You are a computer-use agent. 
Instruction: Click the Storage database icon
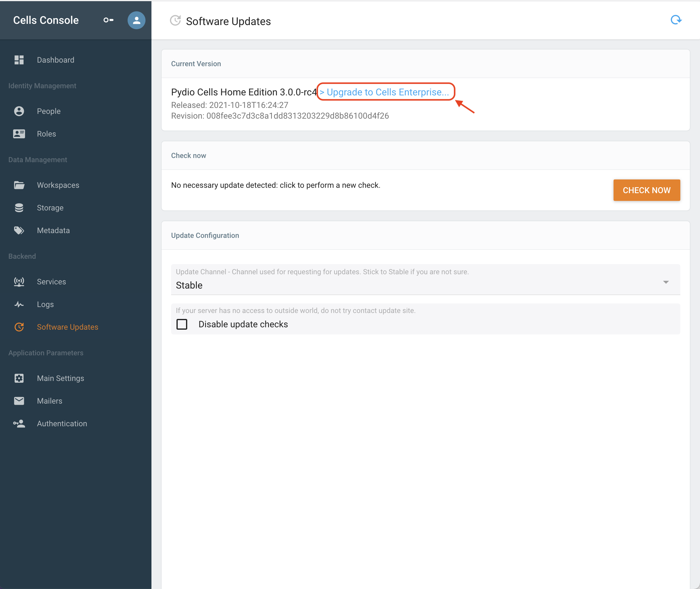coord(19,208)
